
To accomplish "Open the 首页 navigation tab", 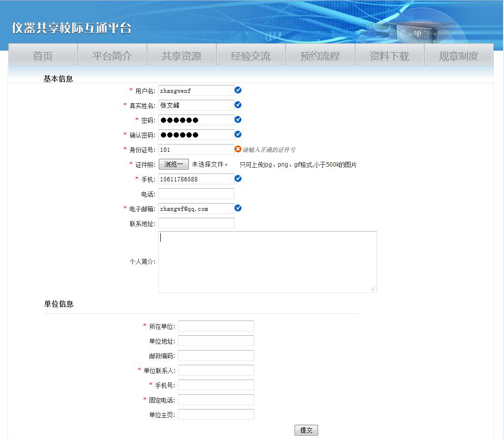I will 43,56.
